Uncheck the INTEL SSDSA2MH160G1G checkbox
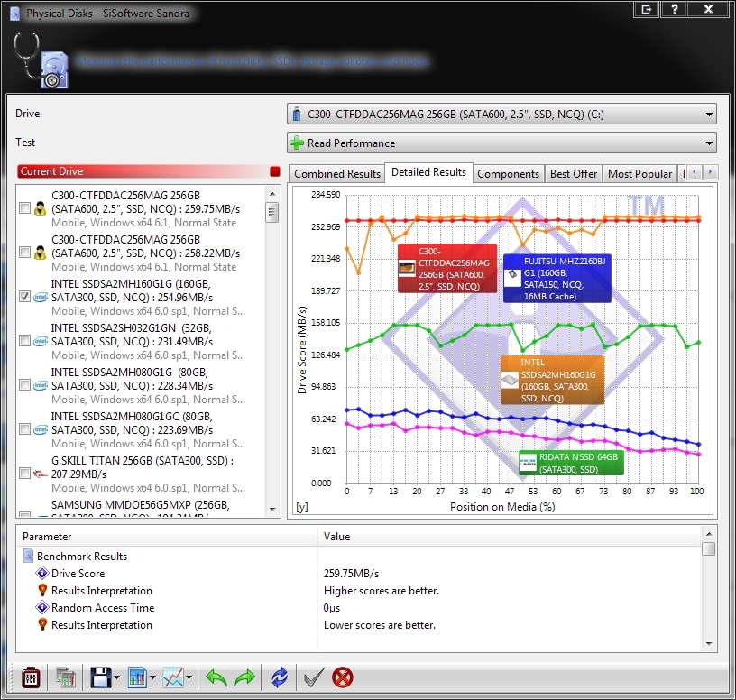Image resolution: width=736 pixels, height=700 pixels. point(25,296)
